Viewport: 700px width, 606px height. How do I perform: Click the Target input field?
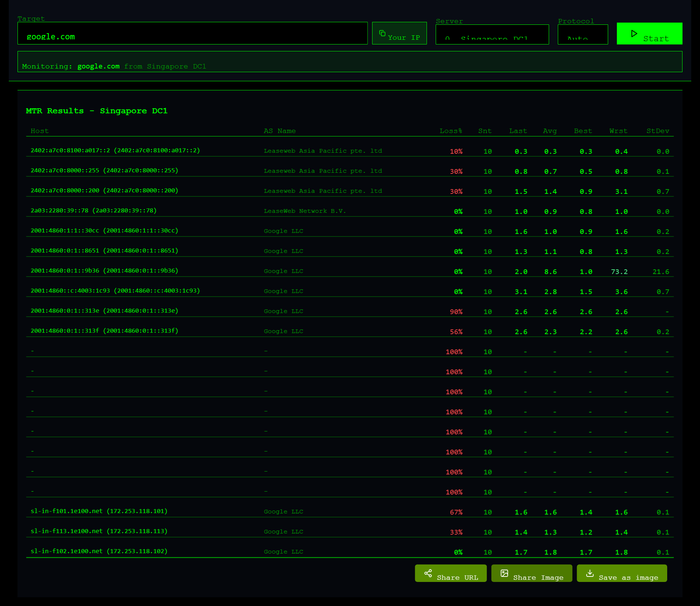coord(192,34)
